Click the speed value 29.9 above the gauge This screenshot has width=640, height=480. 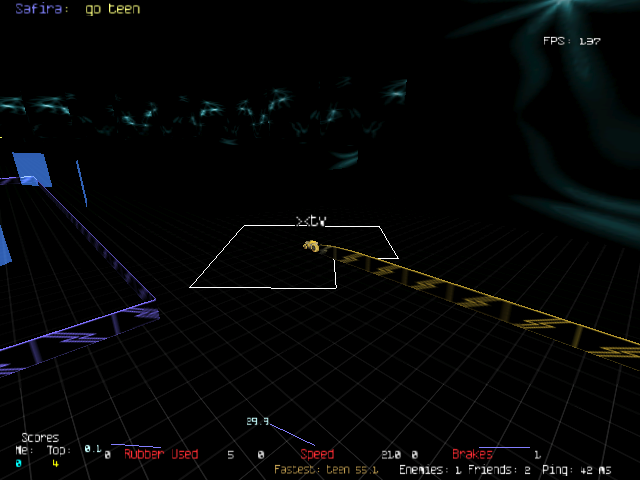click(258, 421)
